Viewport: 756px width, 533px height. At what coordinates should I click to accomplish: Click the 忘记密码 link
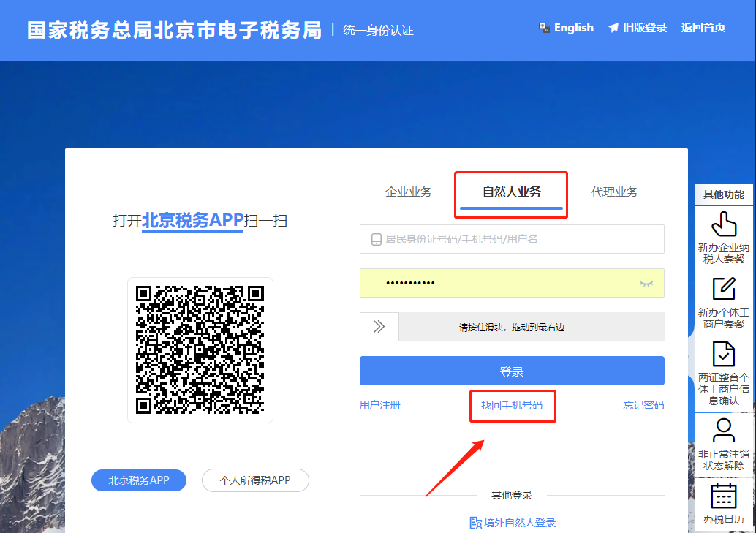pos(643,405)
